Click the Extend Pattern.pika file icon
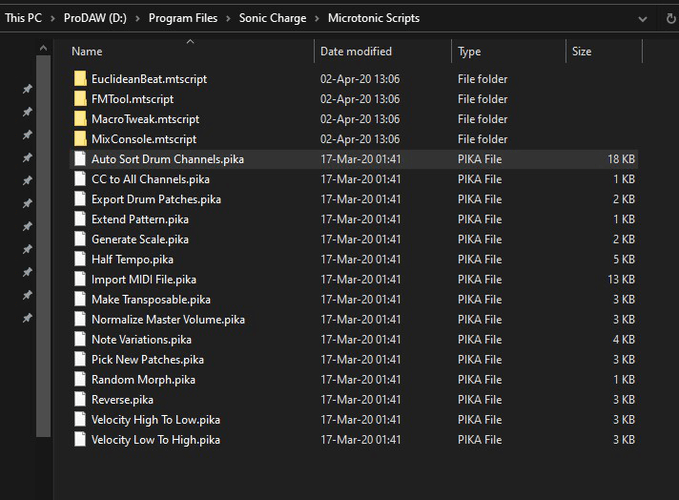Viewport: 679px width, 500px height. coord(80,219)
